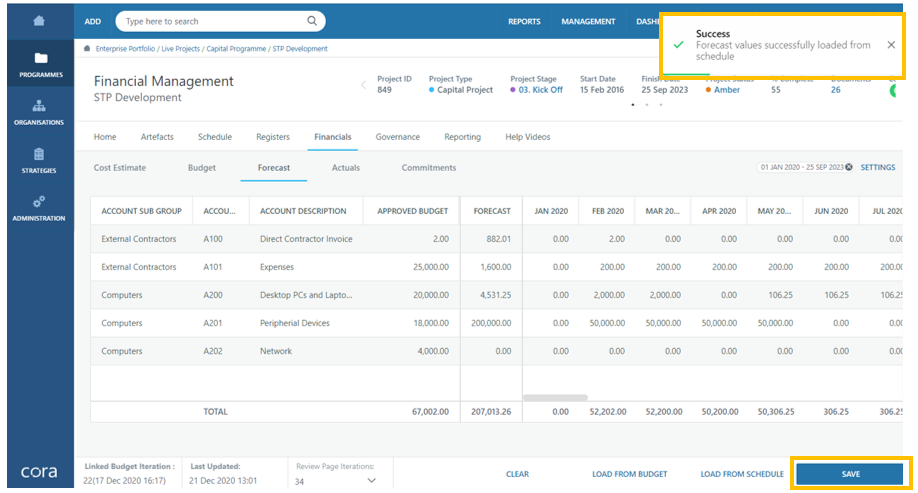The image size is (918, 493).
Task: Open the Registers tab
Action: (273, 137)
